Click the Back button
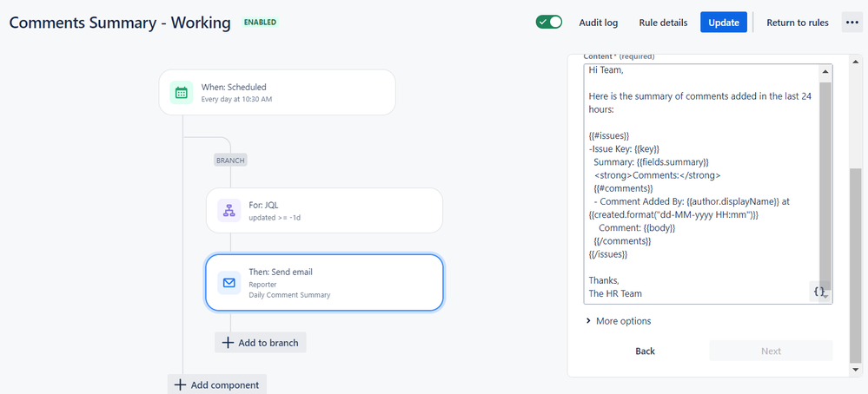868x394 pixels. [x=645, y=351]
